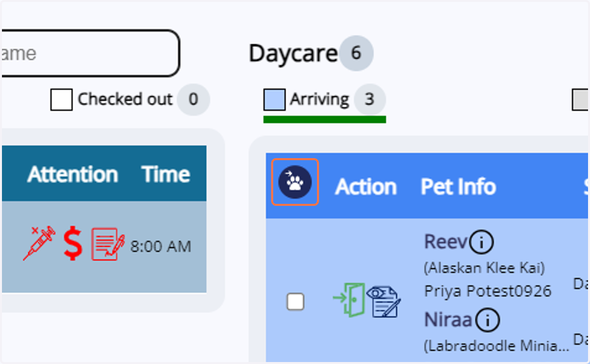This screenshot has height=364, width=590.
Task: Click the red syringe vaccination alert icon
Action: [x=39, y=244]
